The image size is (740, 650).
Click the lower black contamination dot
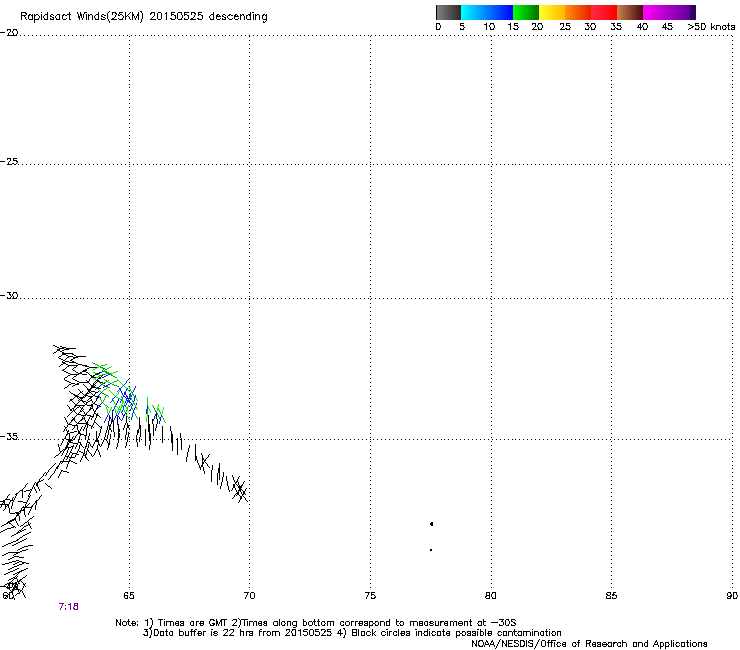coord(431,550)
